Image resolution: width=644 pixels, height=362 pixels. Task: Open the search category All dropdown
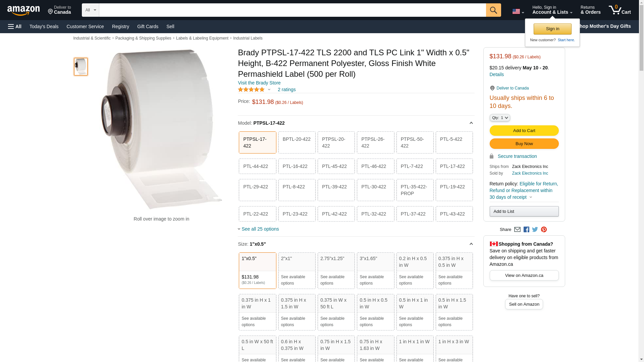(x=91, y=10)
